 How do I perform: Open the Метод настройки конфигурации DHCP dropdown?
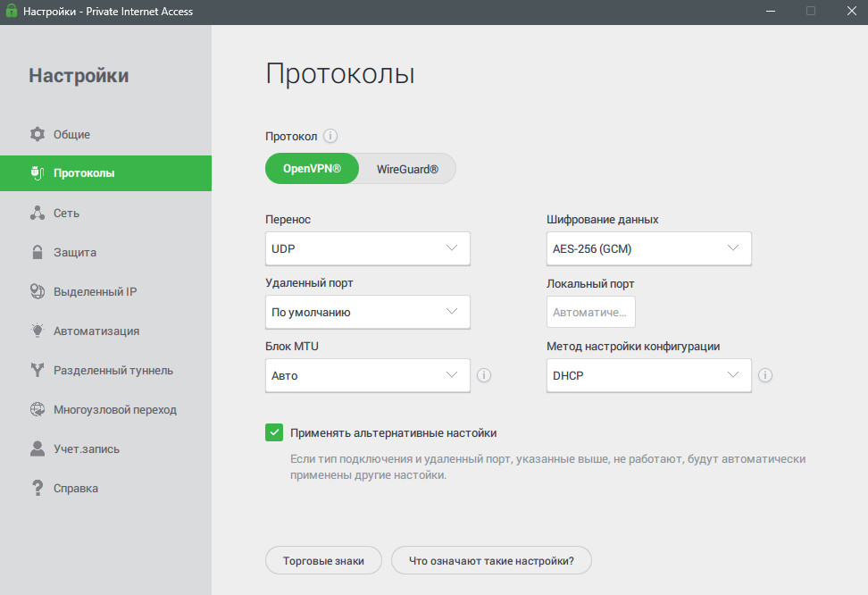[x=649, y=375]
